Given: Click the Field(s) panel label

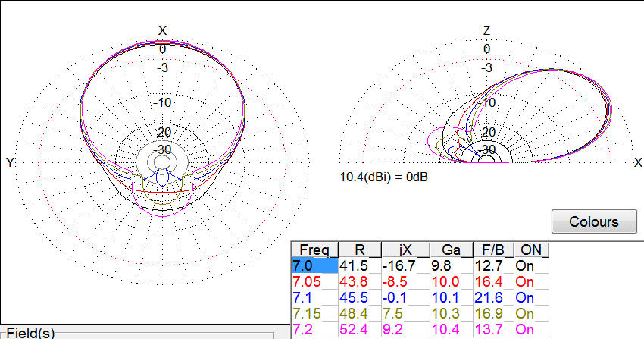Looking at the screenshot, I should pyautogui.click(x=30, y=333).
